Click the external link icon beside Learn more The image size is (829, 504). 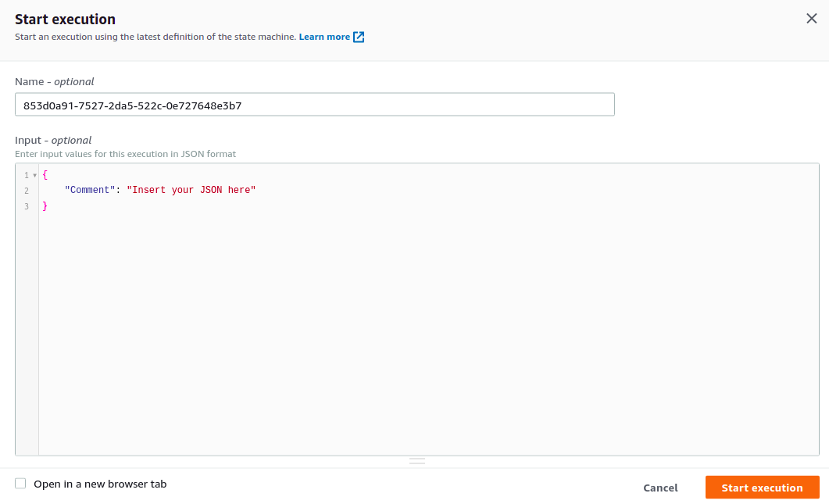pyautogui.click(x=359, y=37)
